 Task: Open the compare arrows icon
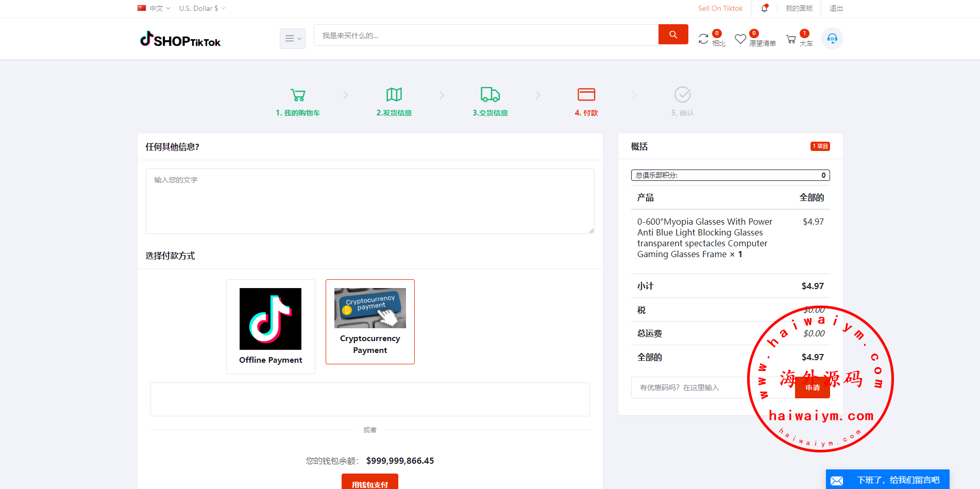tap(703, 39)
